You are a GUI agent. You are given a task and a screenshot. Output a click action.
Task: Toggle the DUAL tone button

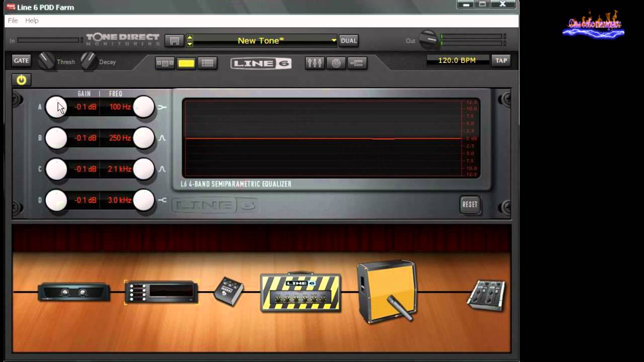pyautogui.click(x=349, y=41)
